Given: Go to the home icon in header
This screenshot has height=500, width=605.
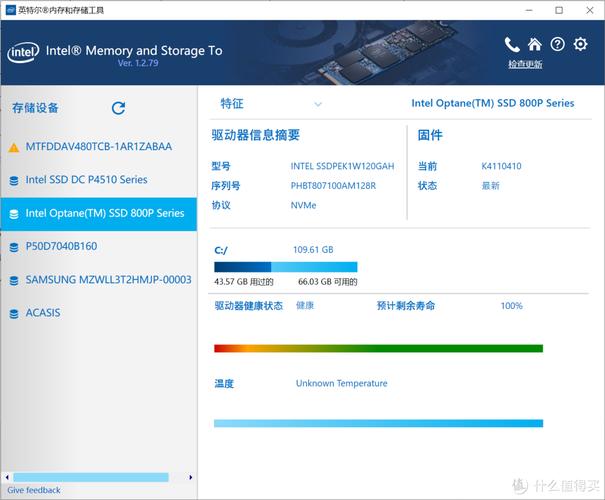Looking at the screenshot, I should coord(535,45).
